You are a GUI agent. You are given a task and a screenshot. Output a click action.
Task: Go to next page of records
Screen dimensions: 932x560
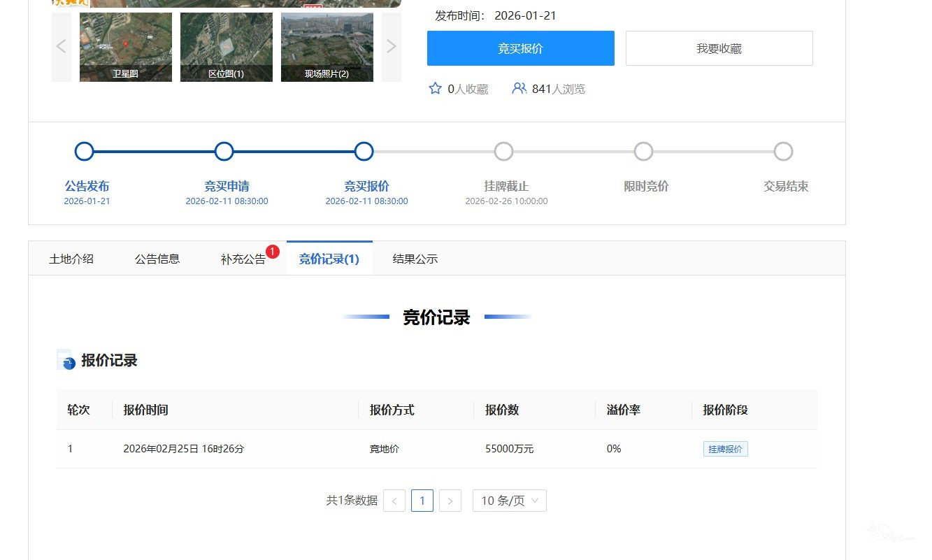(450, 501)
